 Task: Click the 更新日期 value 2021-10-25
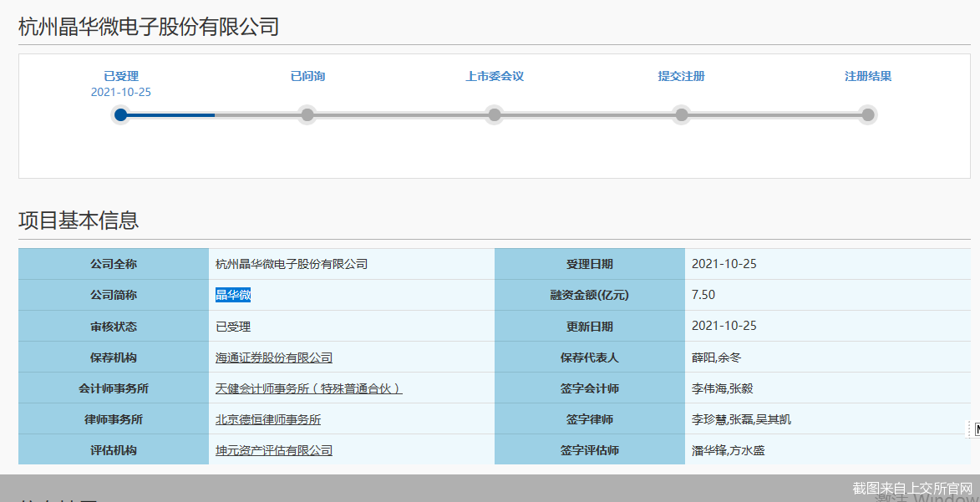pos(724,327)
